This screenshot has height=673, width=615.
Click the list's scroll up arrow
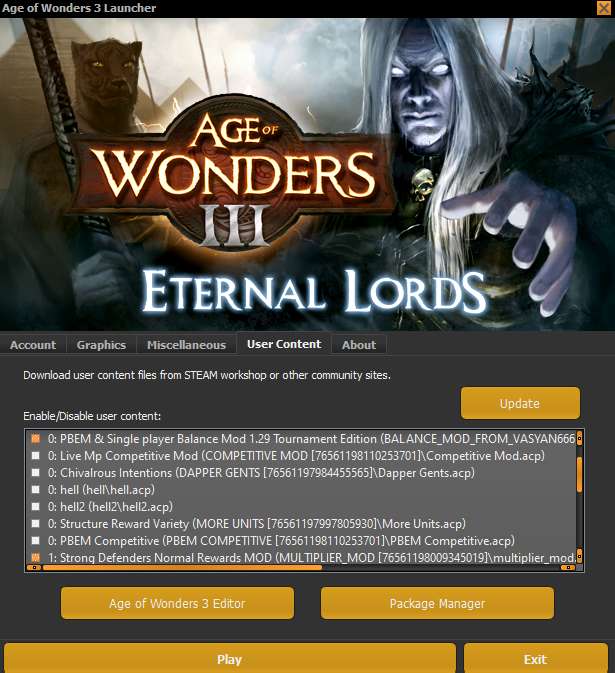(579, 439)
